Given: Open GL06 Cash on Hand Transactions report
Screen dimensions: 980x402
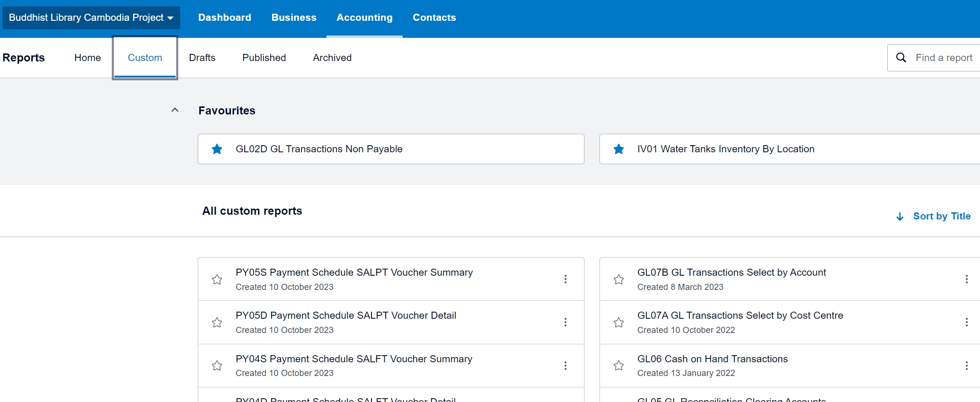Looking at the screenshot, I should 712,359.
